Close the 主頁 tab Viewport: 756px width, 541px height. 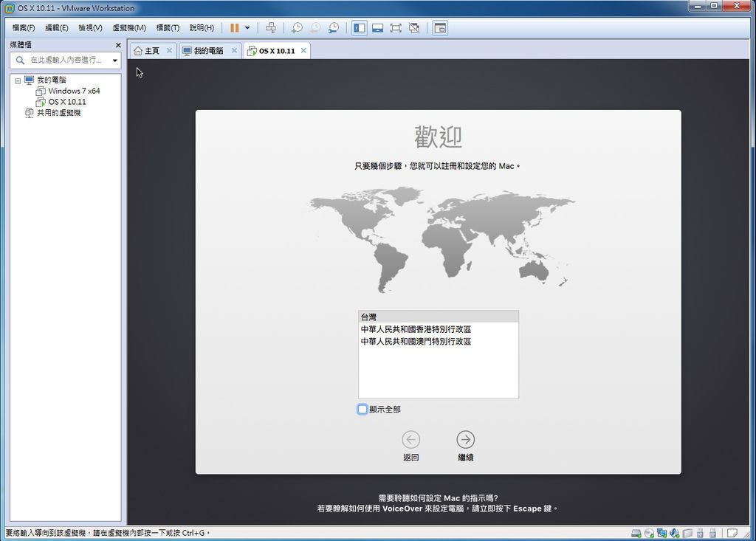pyautogui.click(x=169, y=50)
